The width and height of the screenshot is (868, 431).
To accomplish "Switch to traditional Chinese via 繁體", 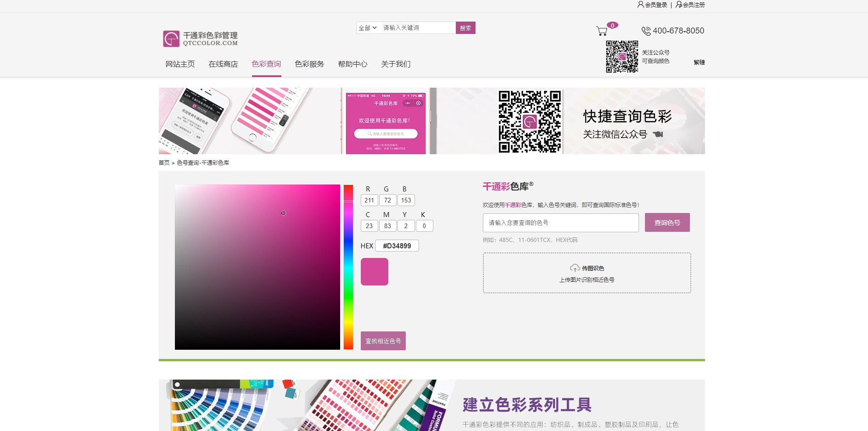I will (x=699, y=62).
